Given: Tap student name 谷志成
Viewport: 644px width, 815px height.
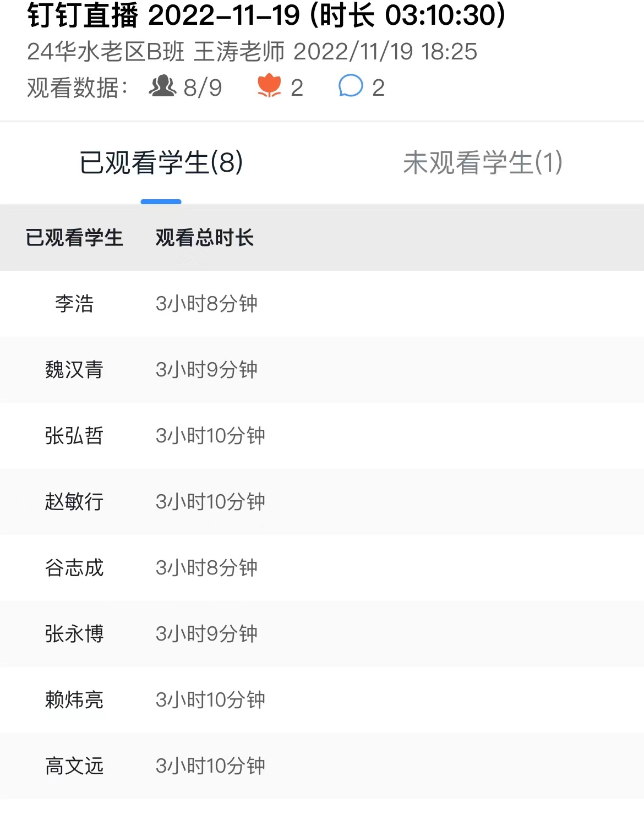Looking at the screenshot, I should pyautogui.click(x=74, y=568).
